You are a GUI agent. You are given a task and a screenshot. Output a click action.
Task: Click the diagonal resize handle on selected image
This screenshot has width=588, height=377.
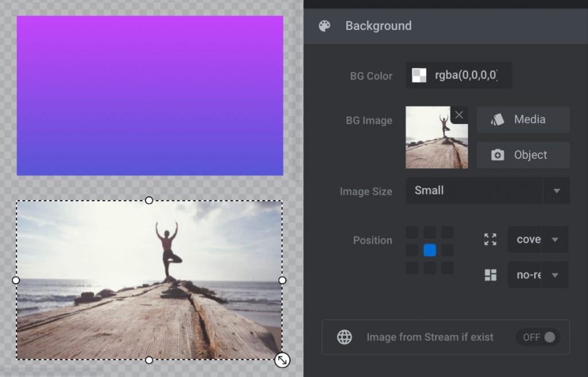[x=281, y=360]
